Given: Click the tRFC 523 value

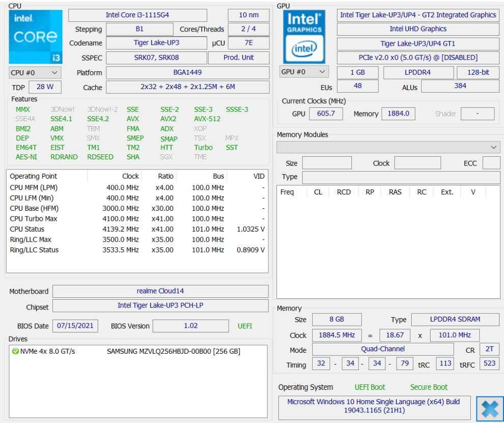Looking at the screenshot, I should pos(490,363).
